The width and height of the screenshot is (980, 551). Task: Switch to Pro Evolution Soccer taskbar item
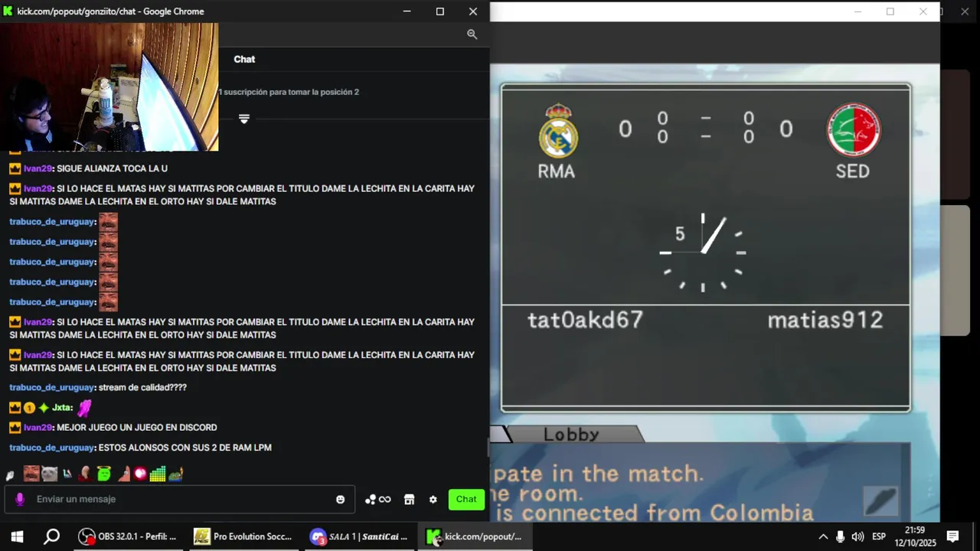pos(243,536)
